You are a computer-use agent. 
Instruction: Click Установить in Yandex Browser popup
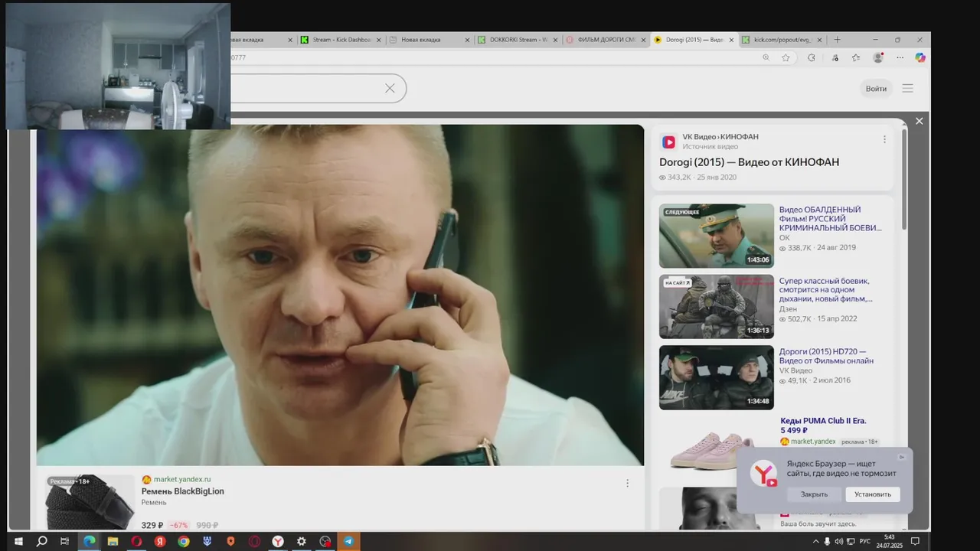pos(873,494)
